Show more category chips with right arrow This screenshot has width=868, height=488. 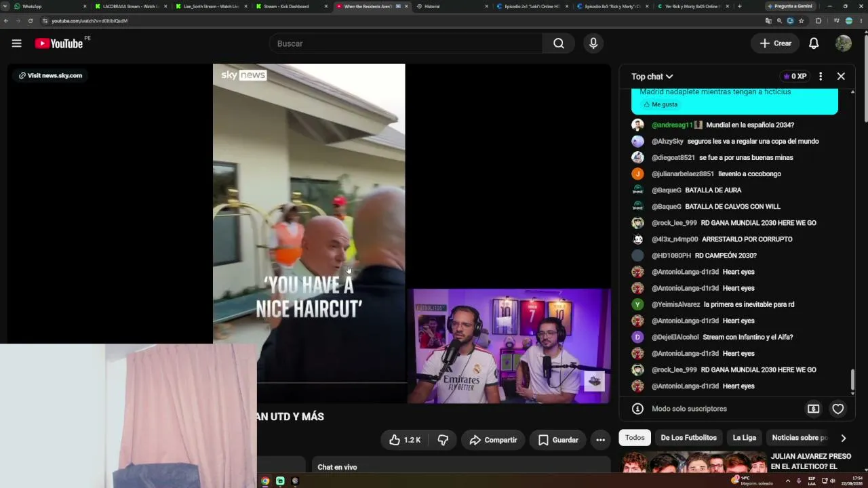843,438
